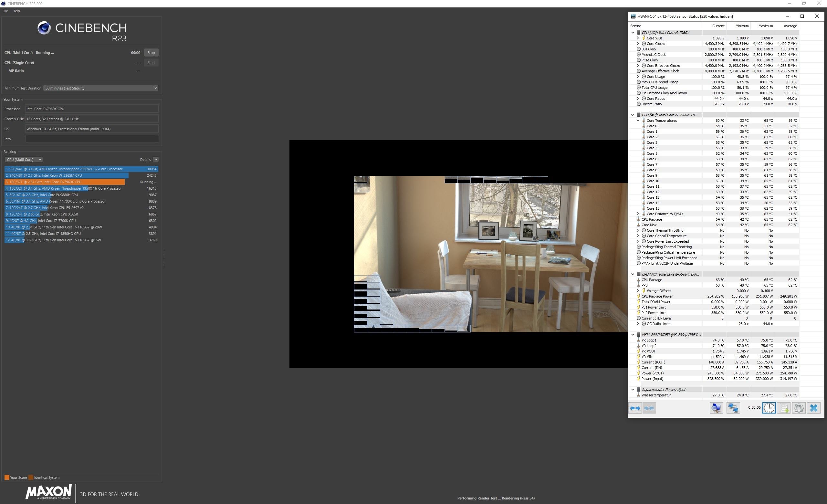Click the Sensor column header
This screenshot has height=504, width=827.
(x=665, y=26)
